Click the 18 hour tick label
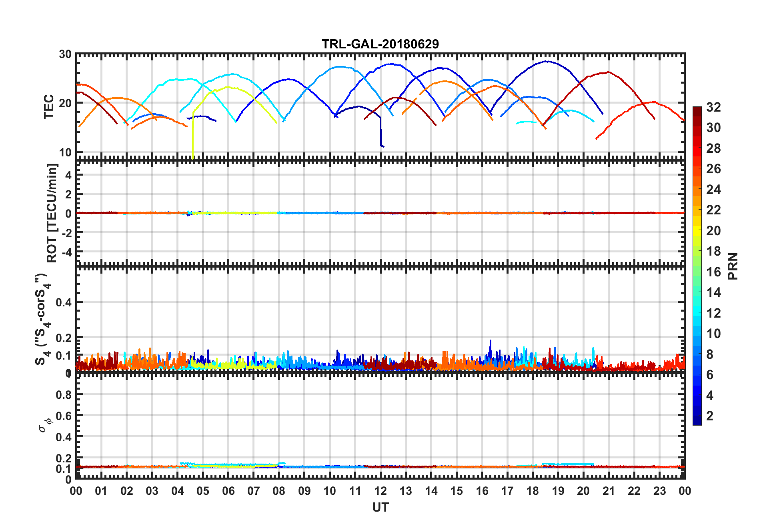 [533, 491]
